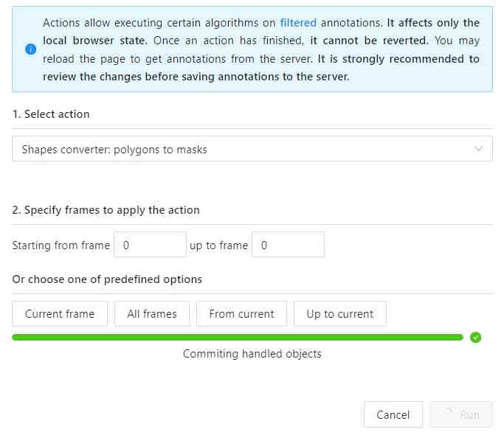Open the "filtered" annotations link
The image size is (504, 432).
(x=297, y=23)
